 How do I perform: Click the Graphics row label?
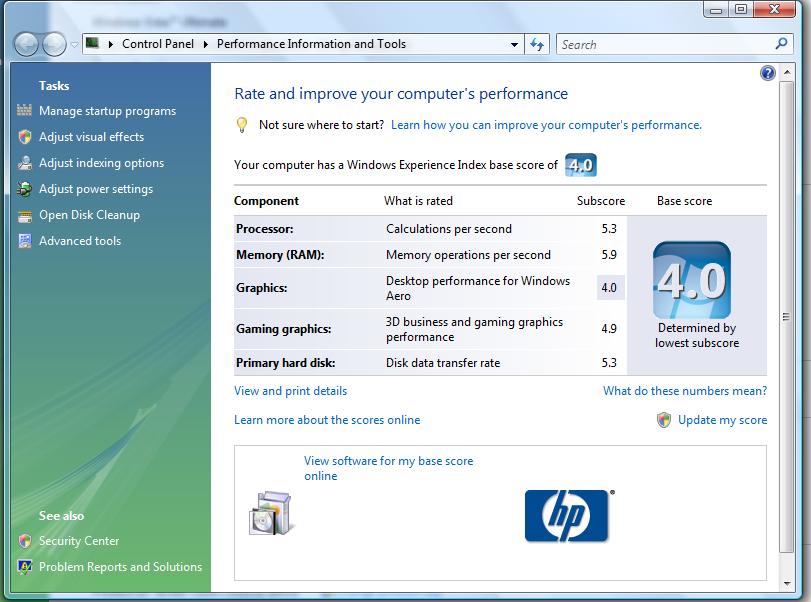(262, 288)
